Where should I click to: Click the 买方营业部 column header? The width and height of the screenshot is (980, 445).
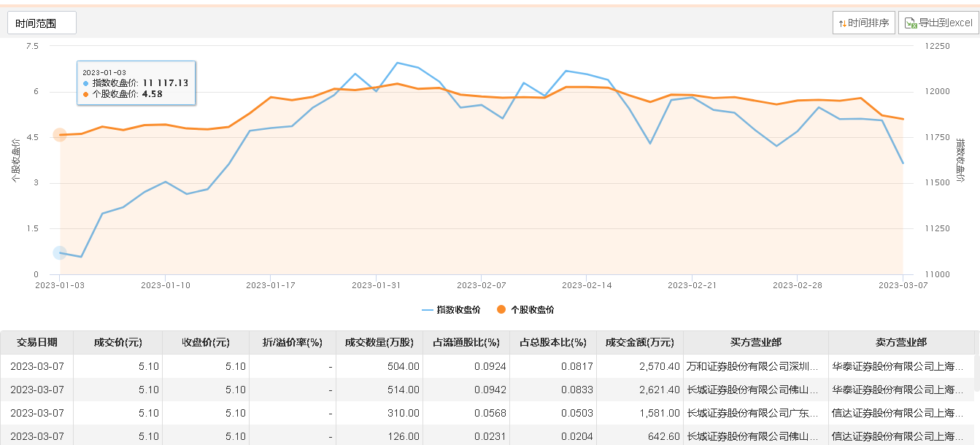click(755, 342)
